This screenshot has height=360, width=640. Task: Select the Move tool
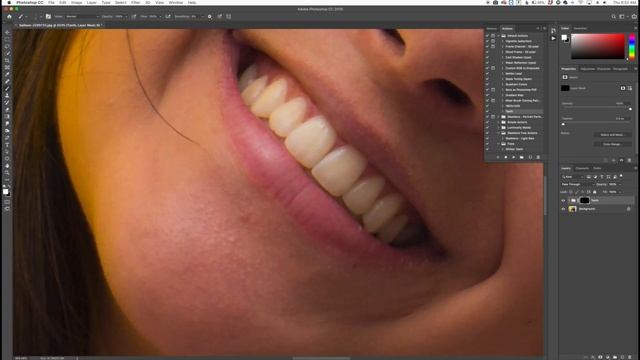point(7,32)
